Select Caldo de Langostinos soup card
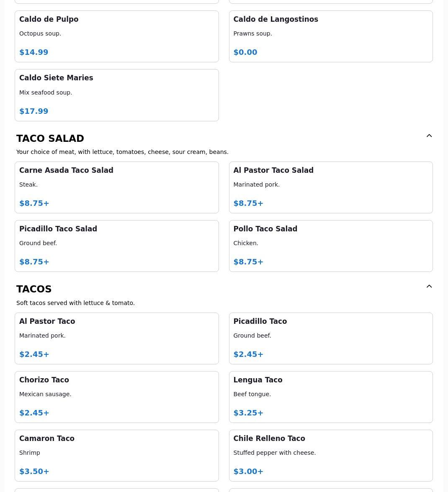The width and height of the screenshot is (448, 492). (x=331, y=36)
